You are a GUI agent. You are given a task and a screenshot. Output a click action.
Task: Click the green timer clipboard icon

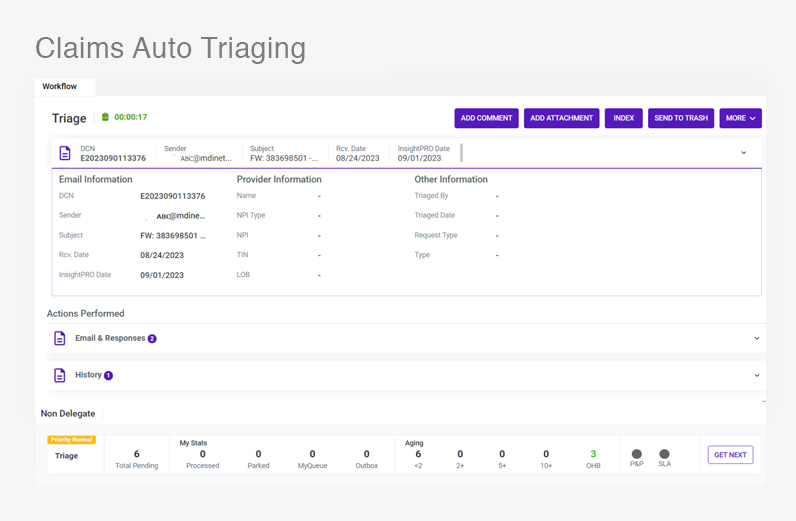(105, 117)
